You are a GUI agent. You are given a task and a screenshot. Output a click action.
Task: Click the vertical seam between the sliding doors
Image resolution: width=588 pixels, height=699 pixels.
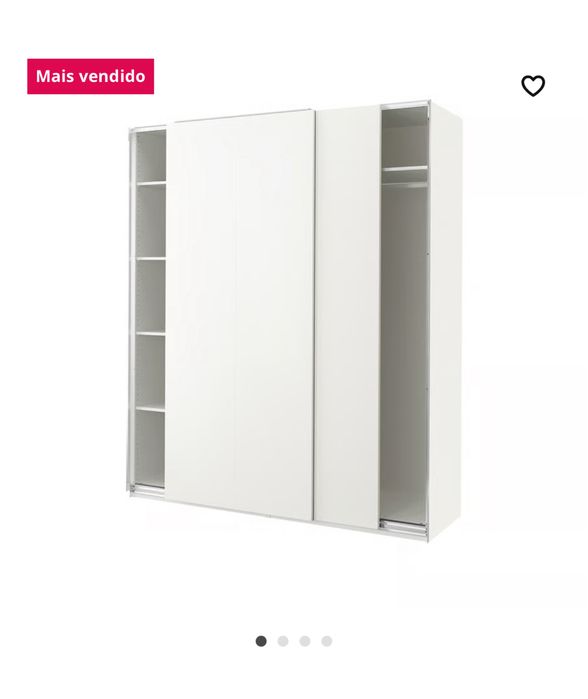pos(315,315)
